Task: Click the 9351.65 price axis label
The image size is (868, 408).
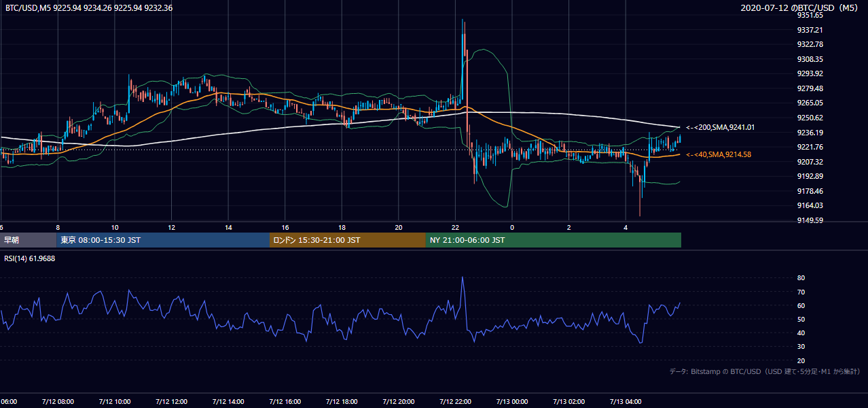Action: tap(810, 15)
